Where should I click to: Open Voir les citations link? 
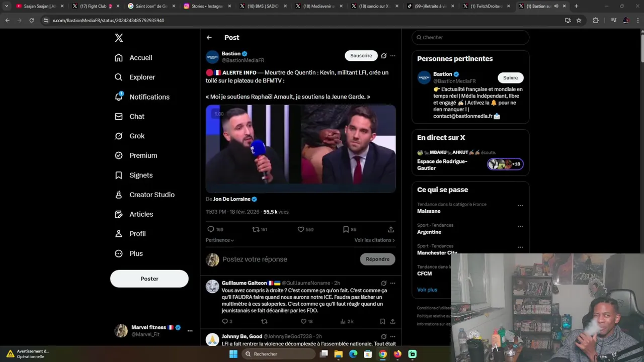[374, 240]
